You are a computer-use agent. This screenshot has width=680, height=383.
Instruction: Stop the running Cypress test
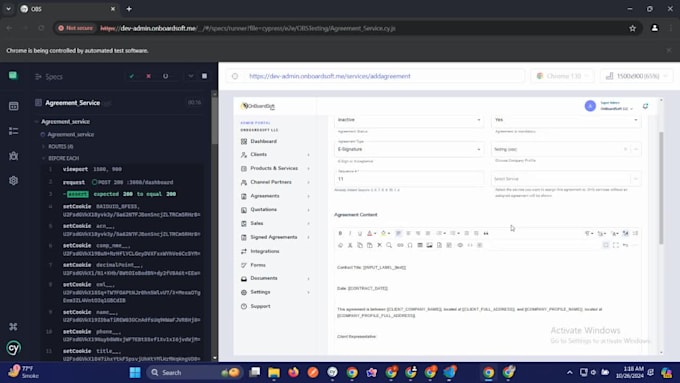(204, 76)
